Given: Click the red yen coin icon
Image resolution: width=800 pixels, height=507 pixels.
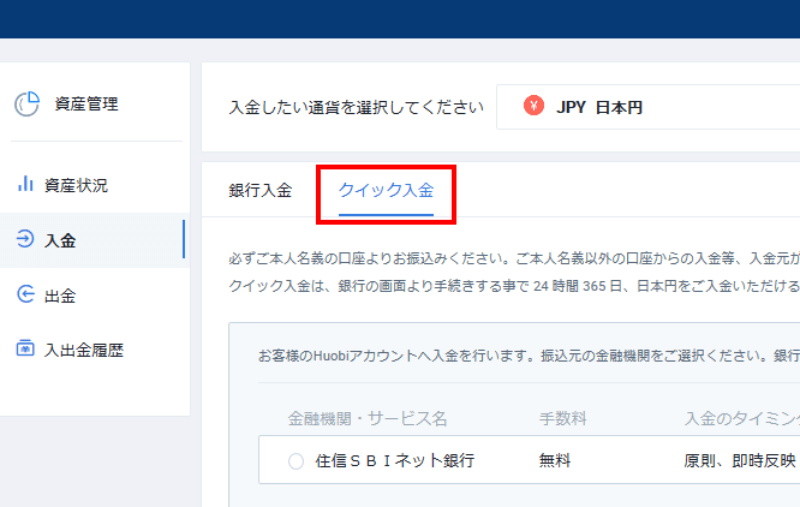Looking at the screenshot, I should (534, 107).
